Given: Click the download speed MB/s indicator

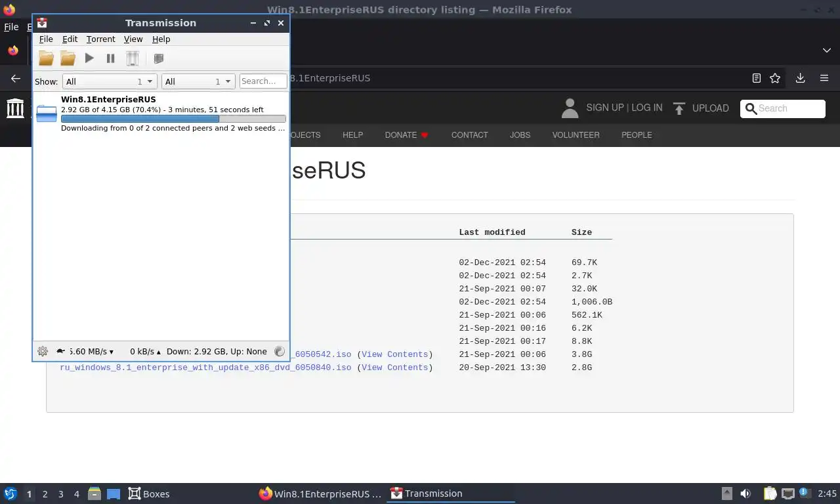Looking at the screenshot, I should click(x=91, y=351).
